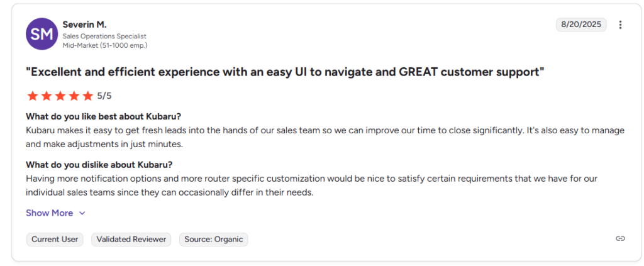The height and width of the screenshot is (266, 644).
Task: Click the chevron beside Show More
Action: (x=82, y=213)
